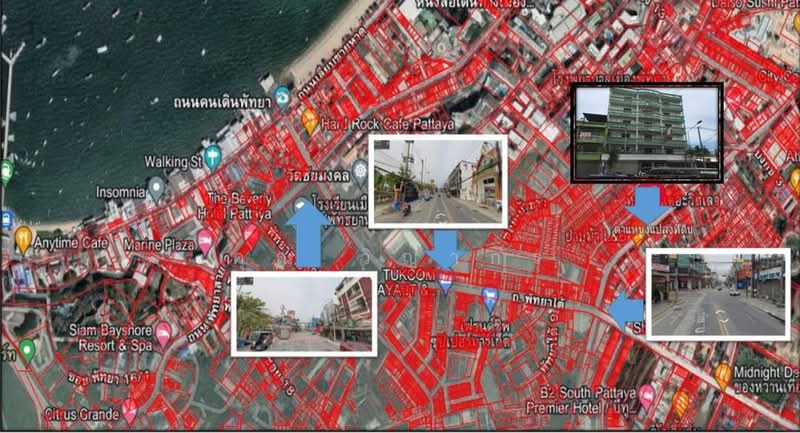
Task: Open wide road photo above Midnight label
Action: [x=718, y=294]
